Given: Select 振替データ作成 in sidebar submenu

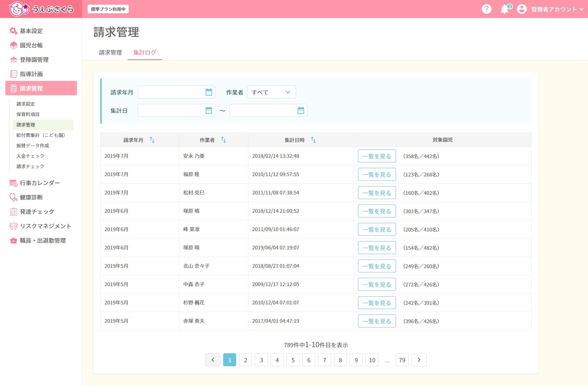Looking at the screenshot, I should pos(33,146).
